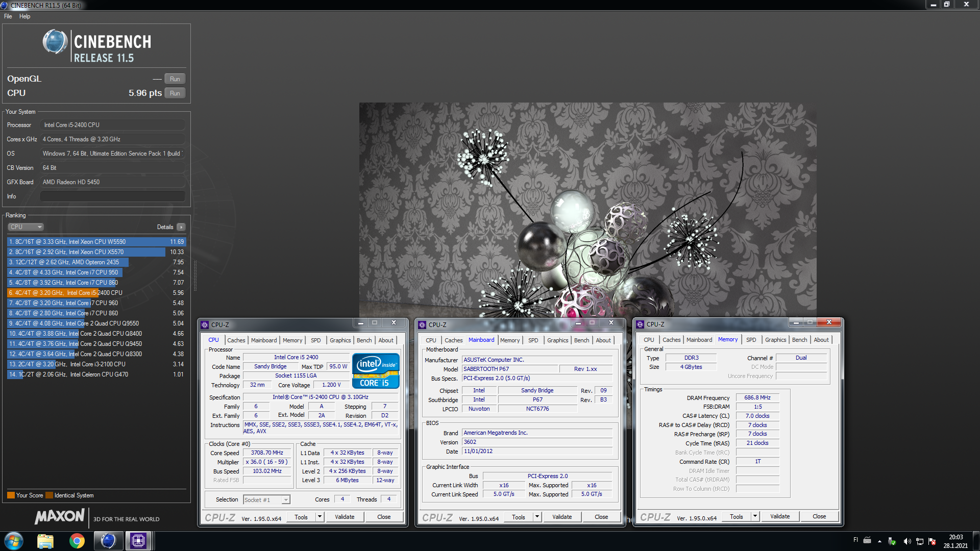Open the Action Center flag icon

point(933,541)
